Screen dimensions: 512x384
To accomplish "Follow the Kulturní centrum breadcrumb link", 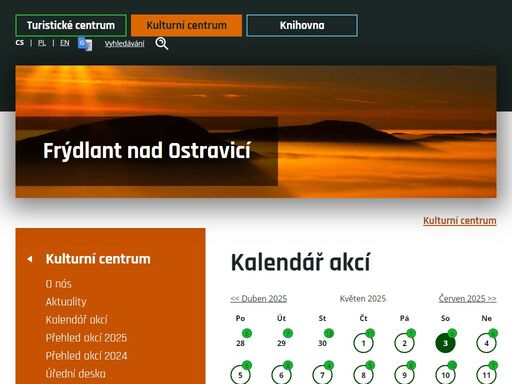I will (x=460, y=221).
